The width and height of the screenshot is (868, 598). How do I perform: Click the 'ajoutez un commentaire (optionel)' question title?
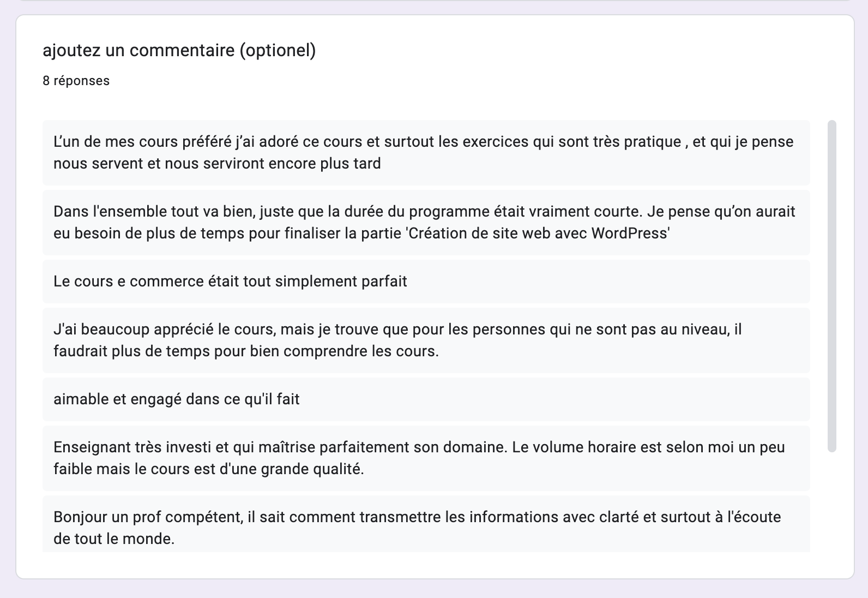tap(179, 50)
